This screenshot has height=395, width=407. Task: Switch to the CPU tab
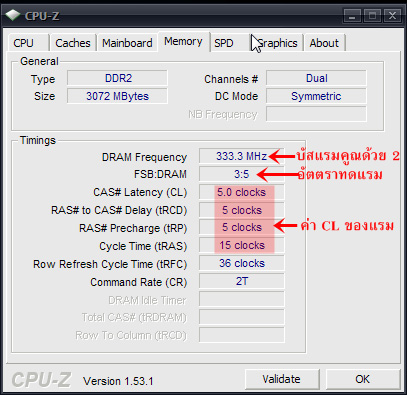(28, 43)
